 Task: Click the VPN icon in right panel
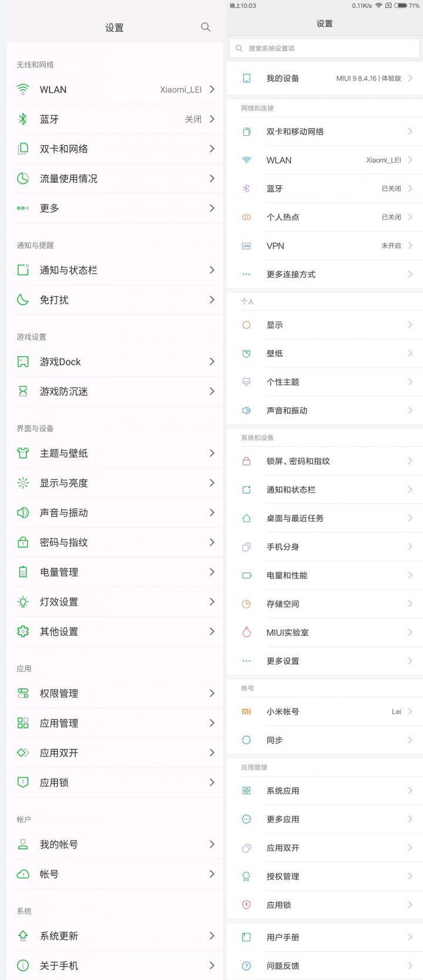click(x=247, y=246)
